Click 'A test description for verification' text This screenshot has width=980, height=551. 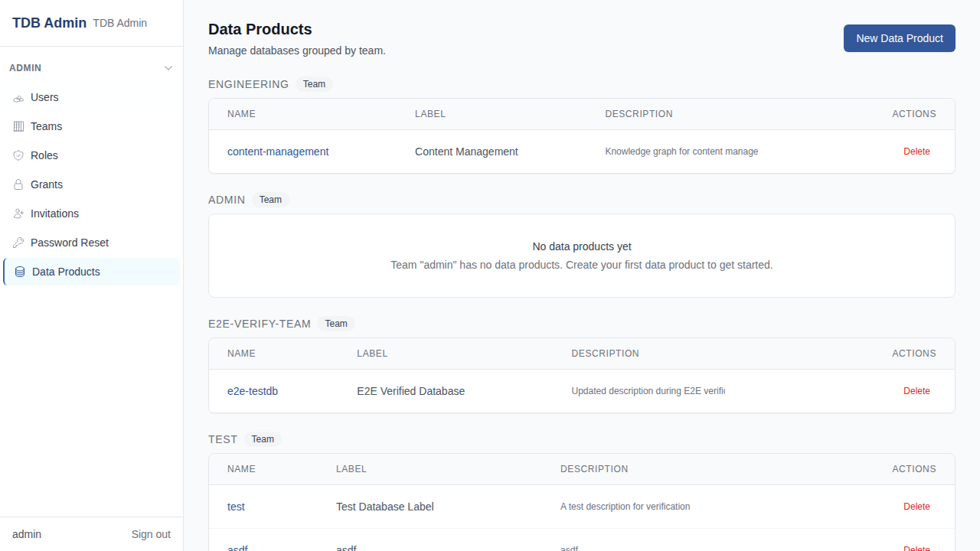click(625, 507)
